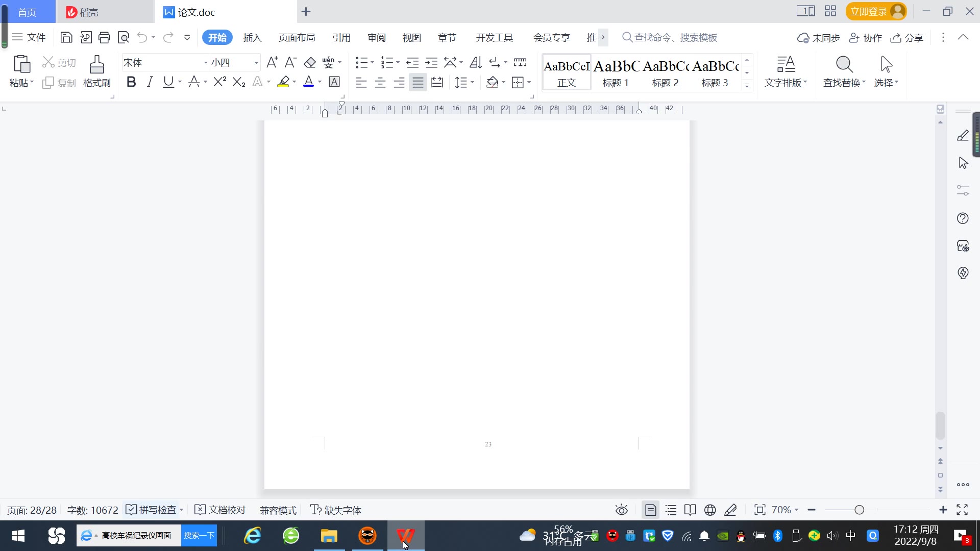980x551 pixels.
Task: Select center alignment icon
Action: pyautogui.click(x=380, y=83)
